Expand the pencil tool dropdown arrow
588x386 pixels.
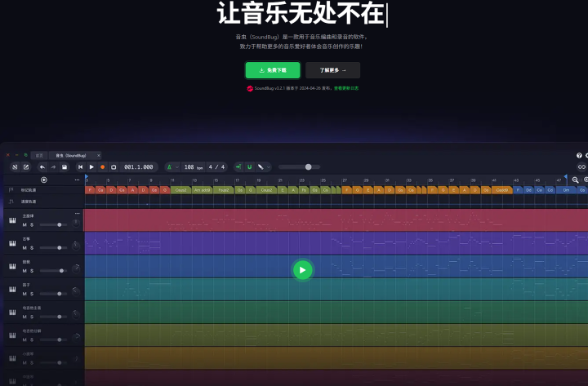[x=268, y=167]
